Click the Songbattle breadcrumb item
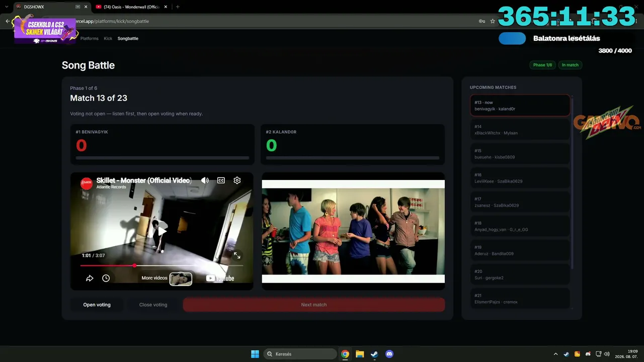This screenshot has height=362, width=644. (128, 38)
